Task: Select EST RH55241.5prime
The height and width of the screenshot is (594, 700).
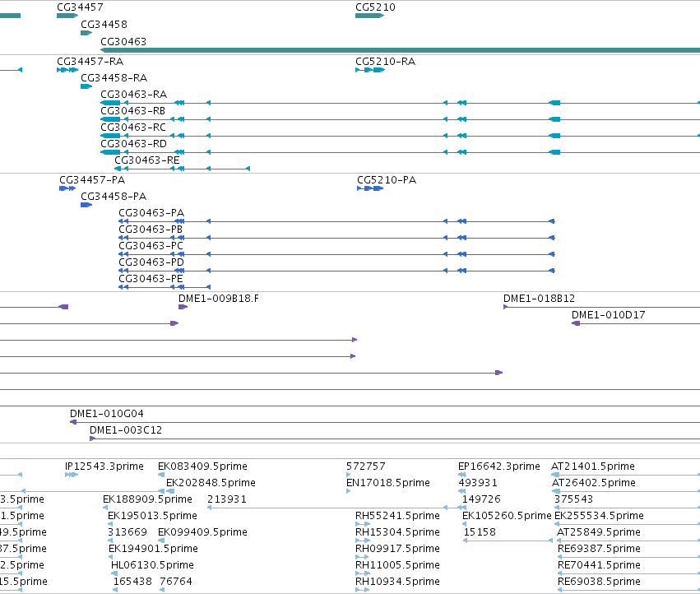Action: pos(397,516)
